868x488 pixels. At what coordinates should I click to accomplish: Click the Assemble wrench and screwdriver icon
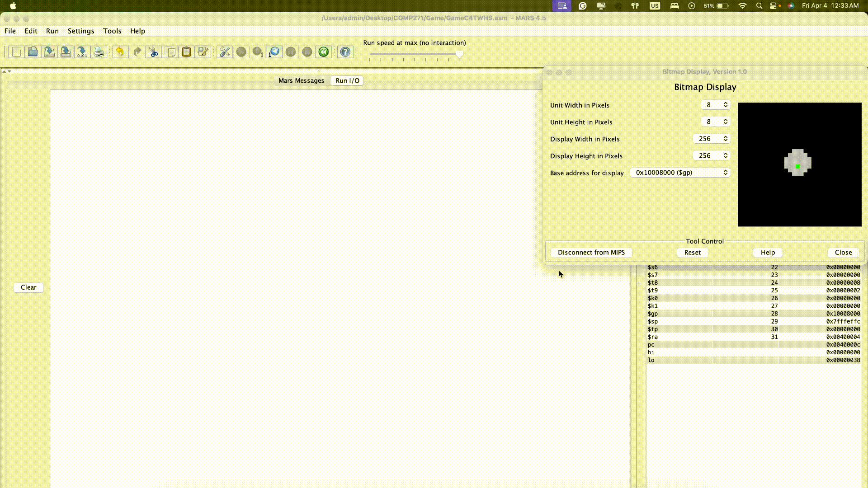coord(224,52)
